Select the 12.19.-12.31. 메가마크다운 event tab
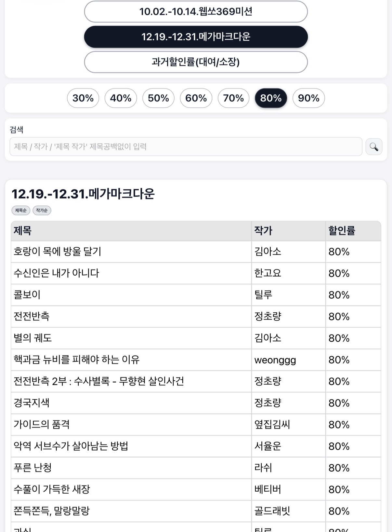Screen dimensions: 392x532 pyautogui.click(x=196, y=37)
